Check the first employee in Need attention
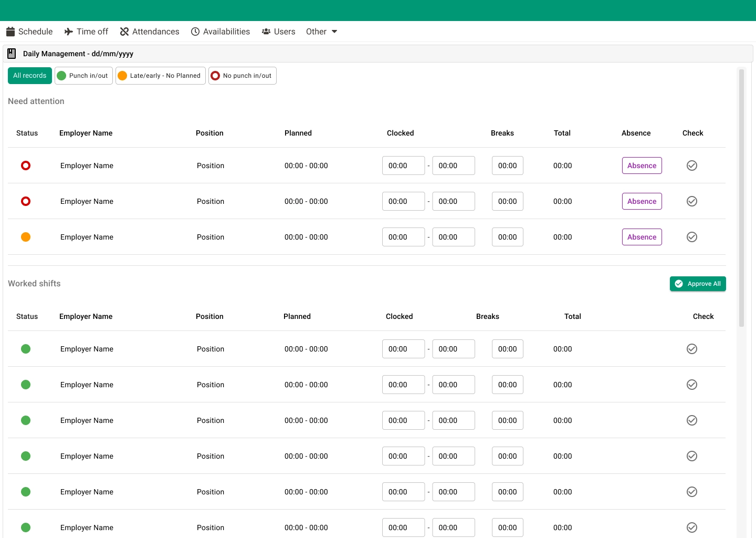756x538 pixels. tap(691, 165)
